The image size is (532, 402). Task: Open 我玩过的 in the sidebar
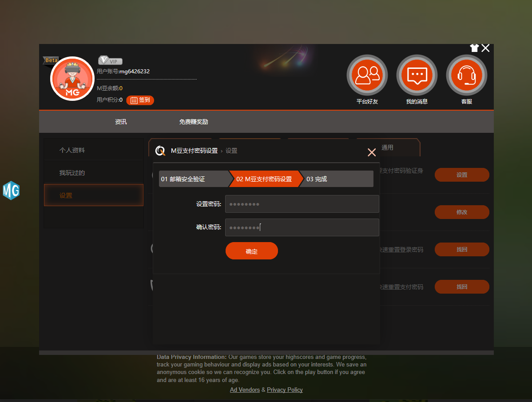click(x=72, y=173)
